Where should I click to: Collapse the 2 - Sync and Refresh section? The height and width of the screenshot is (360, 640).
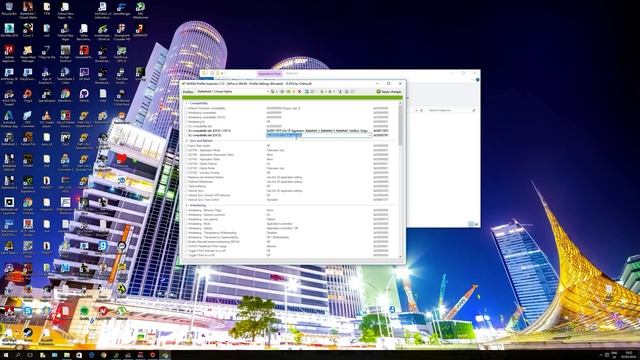click(x=199, y=140)
